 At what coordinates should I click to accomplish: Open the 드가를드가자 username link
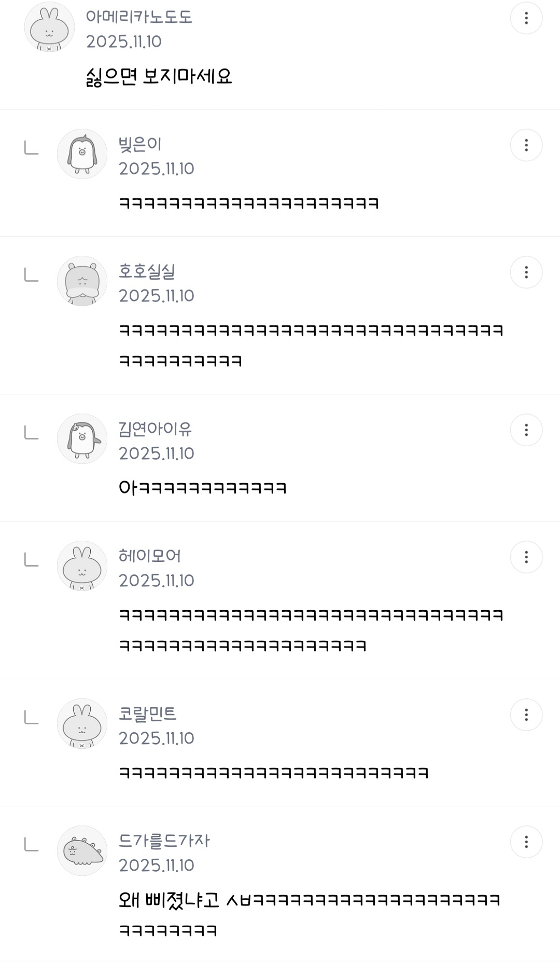pos(164,841)
